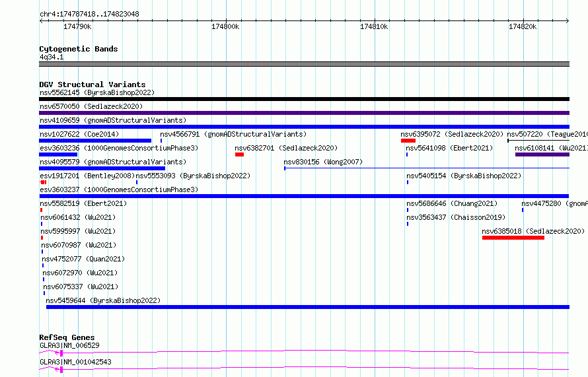Click the red bar under nsv6385018

tap(513, 238)
